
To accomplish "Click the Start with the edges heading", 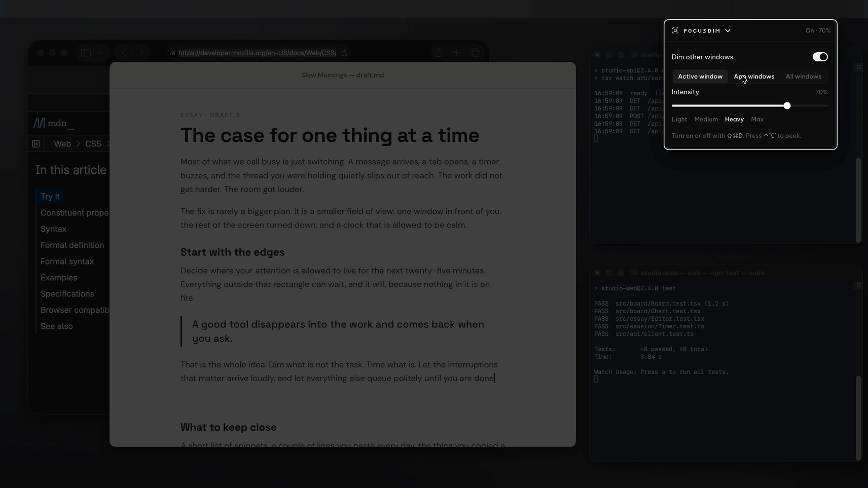I will click(x=232, y=252).
